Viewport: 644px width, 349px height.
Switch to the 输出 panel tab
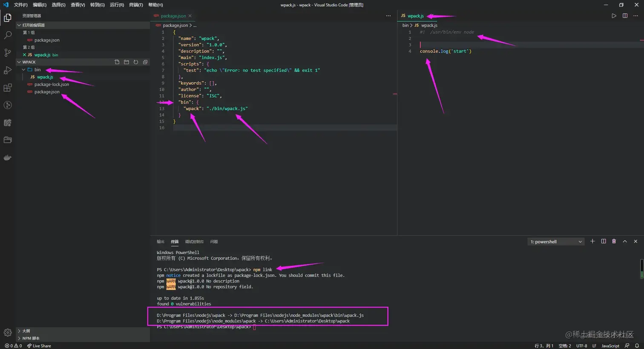[161, 242]
